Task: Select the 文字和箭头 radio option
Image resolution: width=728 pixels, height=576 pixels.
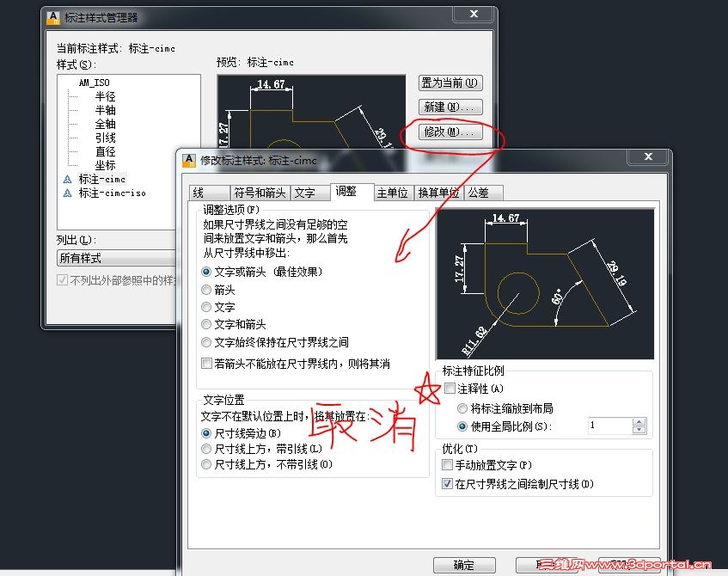Action: tap(206, 324)
